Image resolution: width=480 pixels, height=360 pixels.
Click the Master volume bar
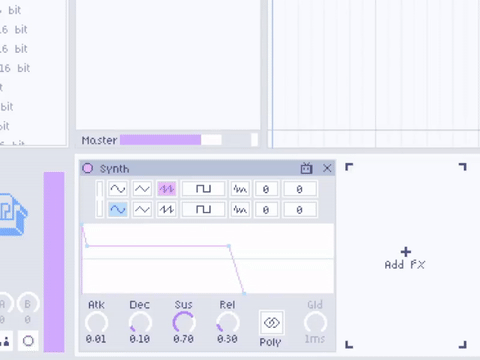coord(171,140)
